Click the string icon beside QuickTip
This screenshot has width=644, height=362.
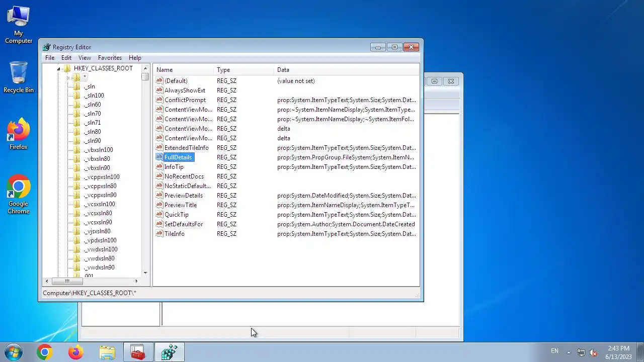(159, 214)
